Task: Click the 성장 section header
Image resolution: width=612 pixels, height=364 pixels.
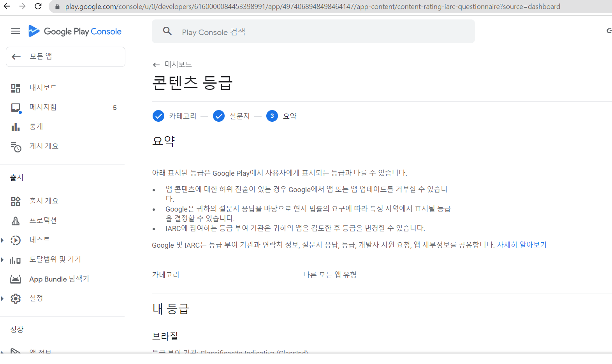Action: point(17,330)
